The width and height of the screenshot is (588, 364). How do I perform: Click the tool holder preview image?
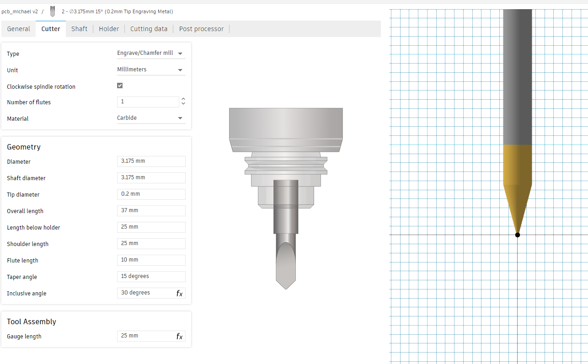[286, 198]
